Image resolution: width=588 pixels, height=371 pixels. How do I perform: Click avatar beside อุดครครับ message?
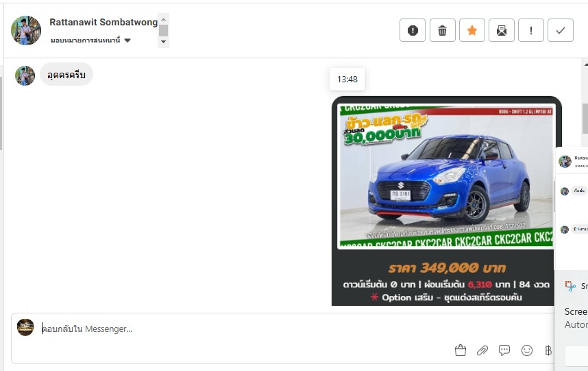(x=25, y=75)
